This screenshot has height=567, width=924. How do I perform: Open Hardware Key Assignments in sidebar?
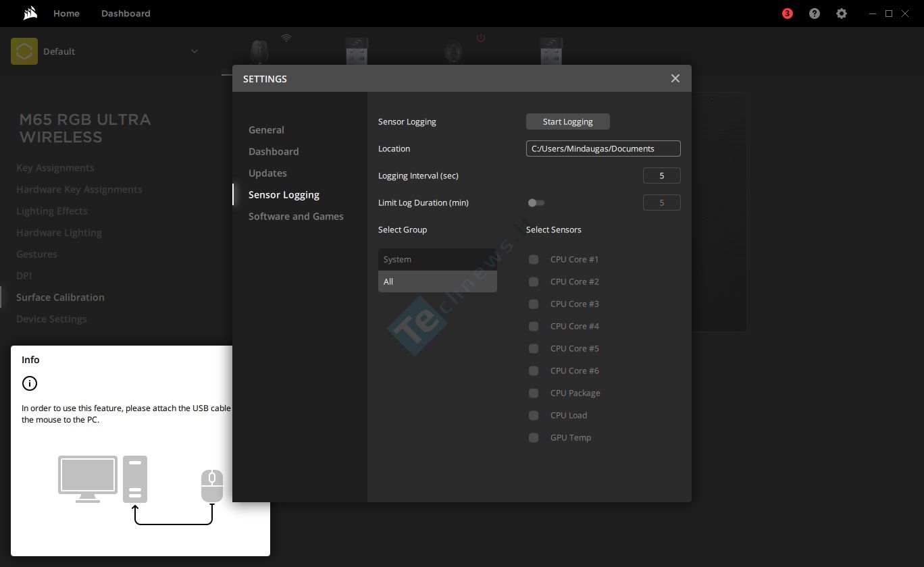coord(79,189)
